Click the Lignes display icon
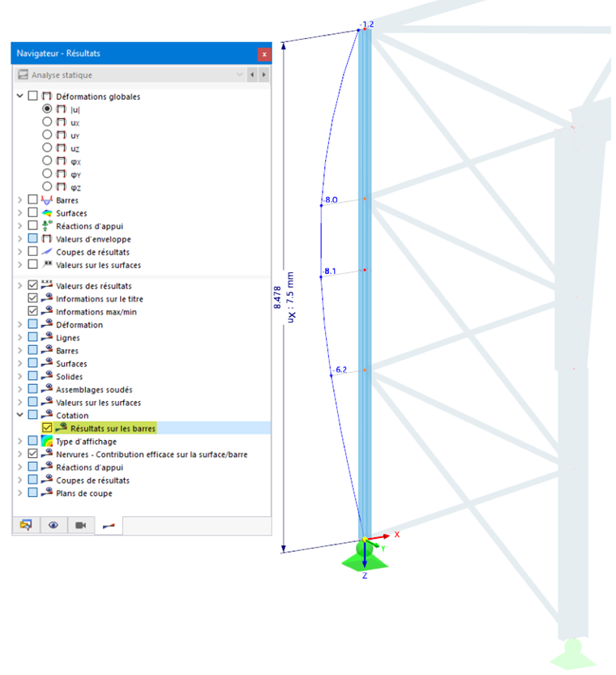The height and width of the screenshot is (675, 616). (x=47, y=336)
